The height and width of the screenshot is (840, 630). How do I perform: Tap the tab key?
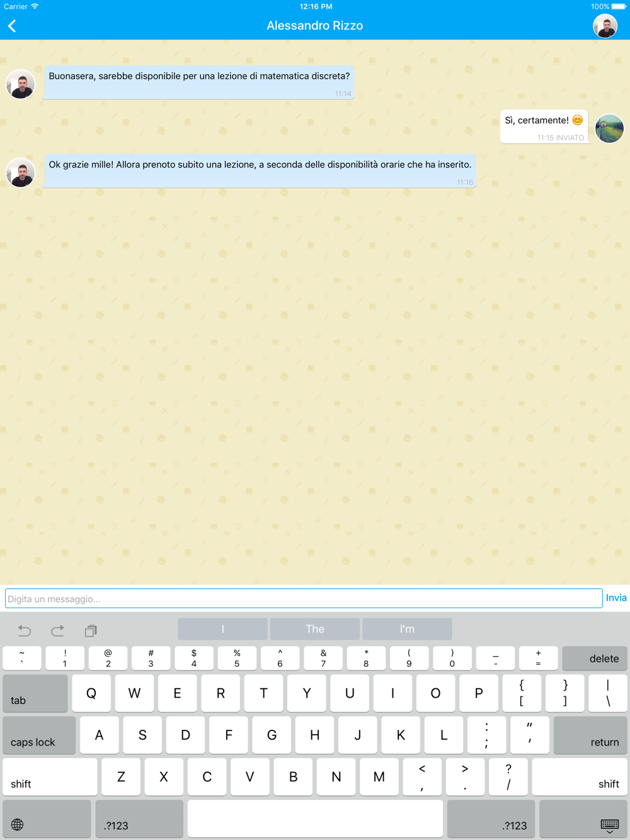pos(35,693)
